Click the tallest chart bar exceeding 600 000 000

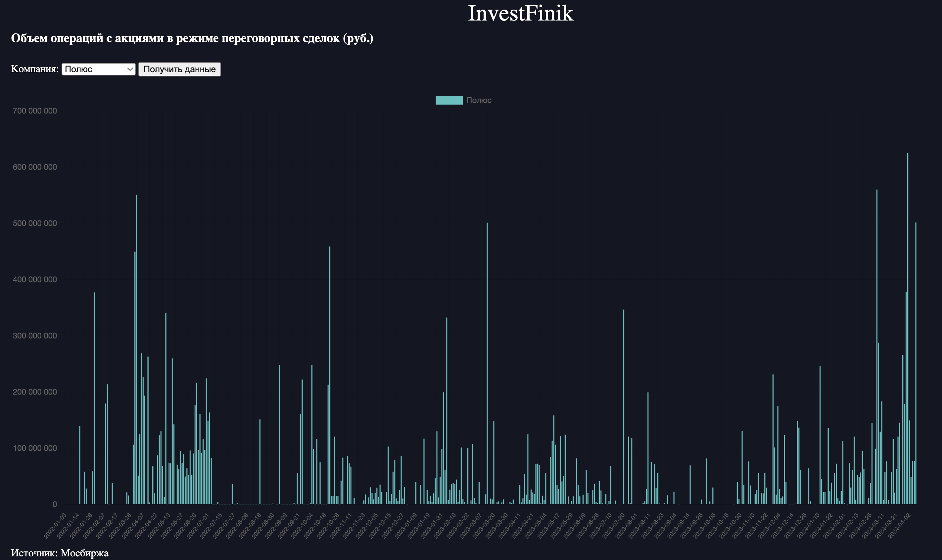tap(908, 328)
